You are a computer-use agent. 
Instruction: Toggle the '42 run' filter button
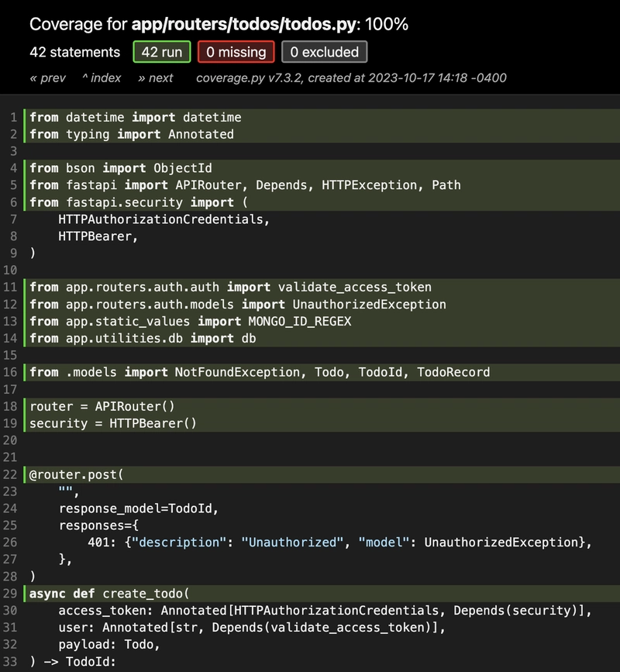[161, 52]
